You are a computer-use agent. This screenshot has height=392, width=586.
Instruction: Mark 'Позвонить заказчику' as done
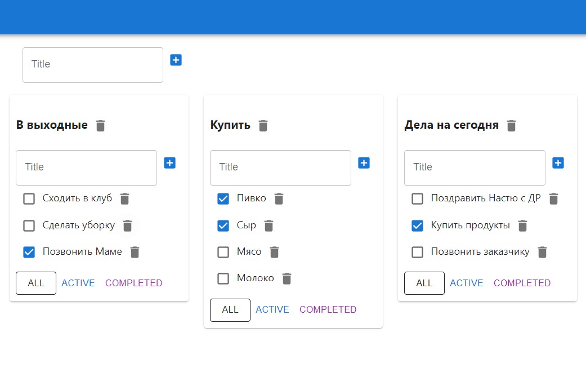coord(417,252)
